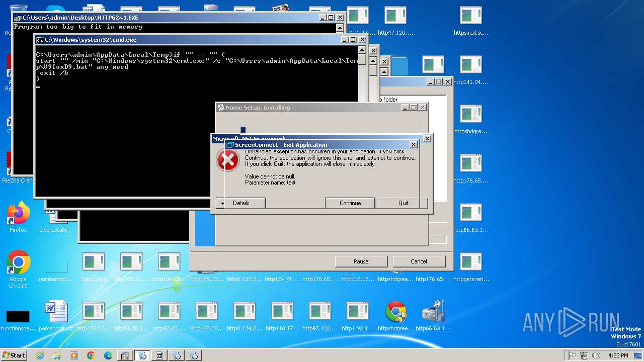Open the volume tray icon
The image size is (644, 362).
(597, 355)
